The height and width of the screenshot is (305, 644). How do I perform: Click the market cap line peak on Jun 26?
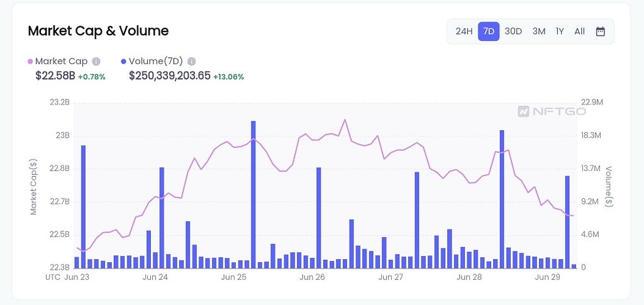pyautogui.click(x=345, y=120)
